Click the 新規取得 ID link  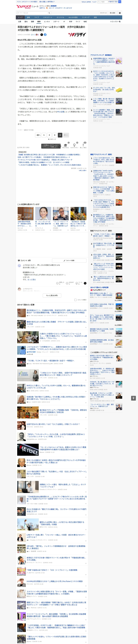[x=54, y=6]
